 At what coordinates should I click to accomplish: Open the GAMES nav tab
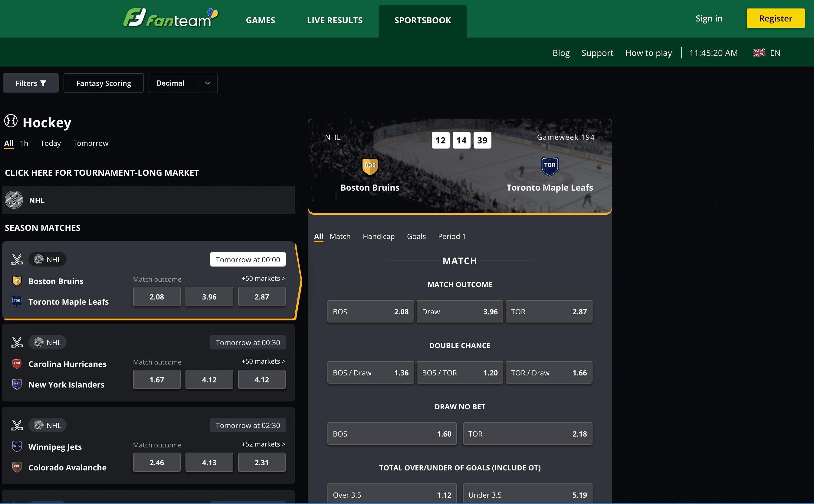coord(260,20)
